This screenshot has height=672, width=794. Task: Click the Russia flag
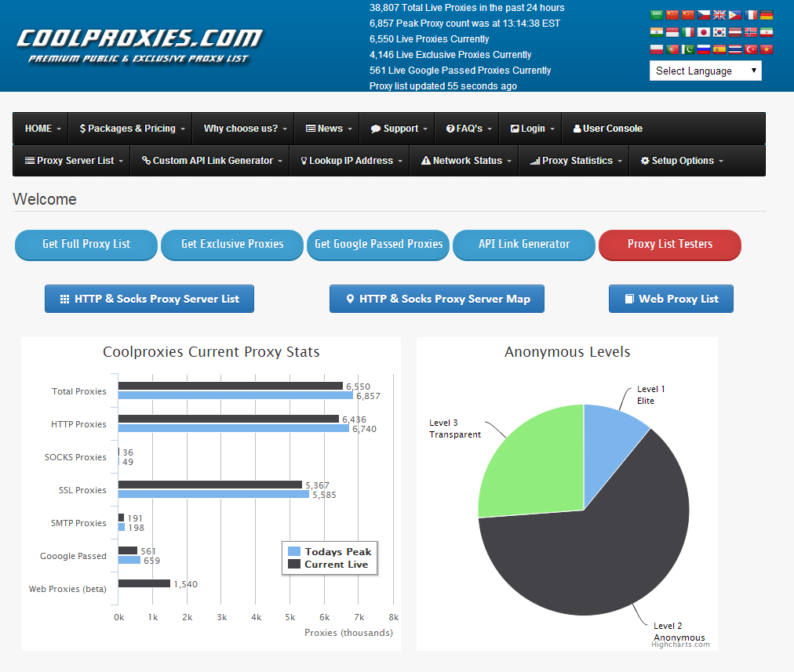coord(704,49)
